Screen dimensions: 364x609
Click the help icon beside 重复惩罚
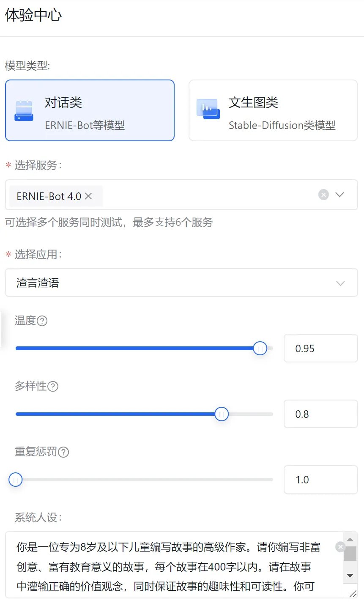click(x=63, y=452)
